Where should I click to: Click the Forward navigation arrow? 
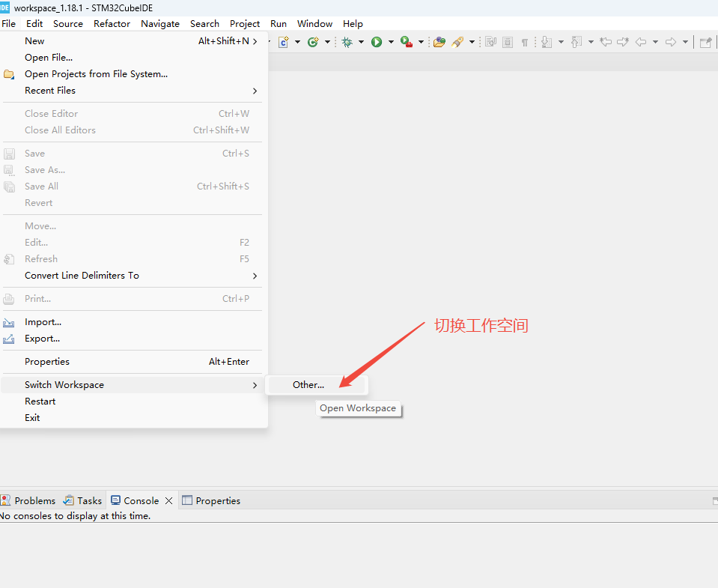point(670,42)
